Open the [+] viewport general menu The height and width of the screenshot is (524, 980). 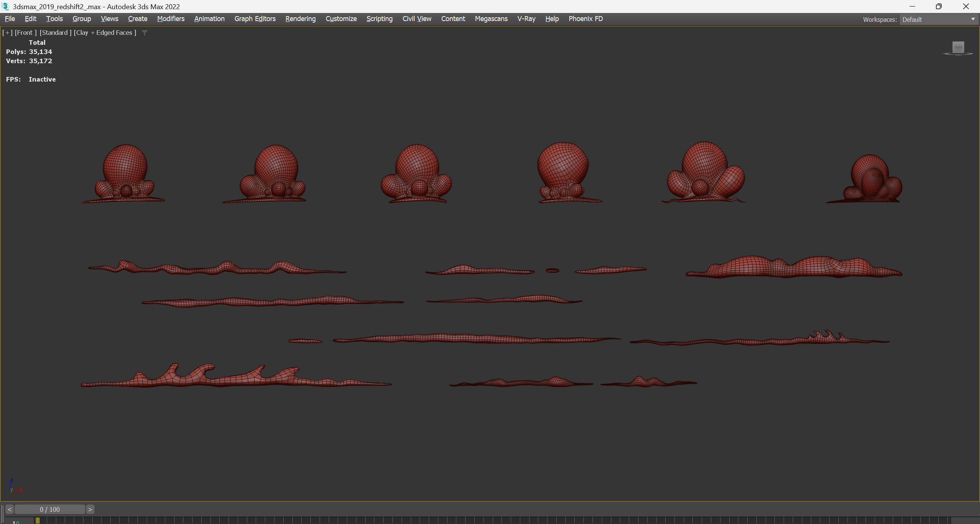click(7, 33)
